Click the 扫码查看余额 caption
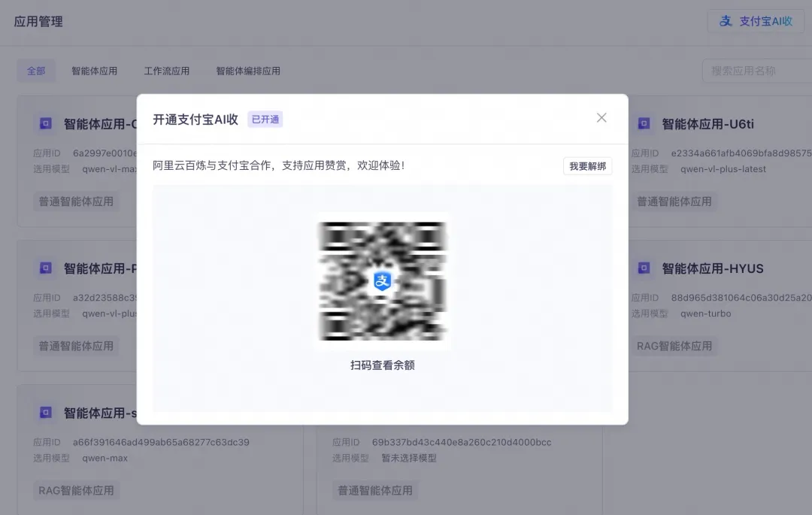812x515 pixels. 382,365
